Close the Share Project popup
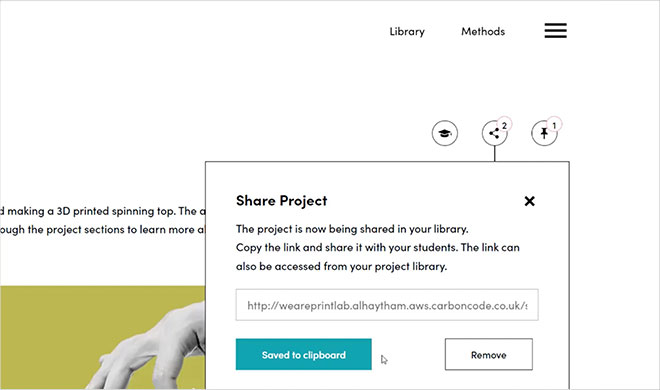660x390 pixels. [x=530, y=201]
